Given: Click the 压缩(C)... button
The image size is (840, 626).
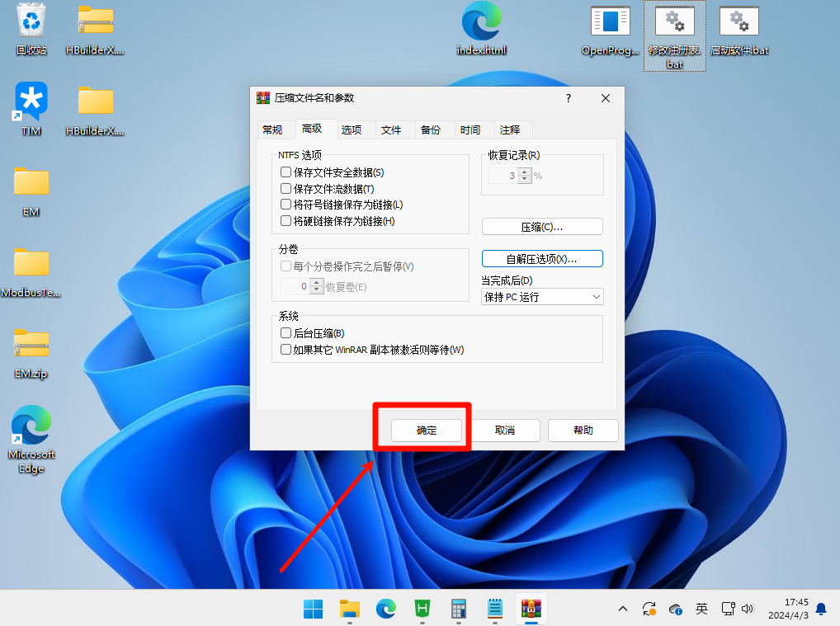Looking at the screenshot, I should [542, 227].
